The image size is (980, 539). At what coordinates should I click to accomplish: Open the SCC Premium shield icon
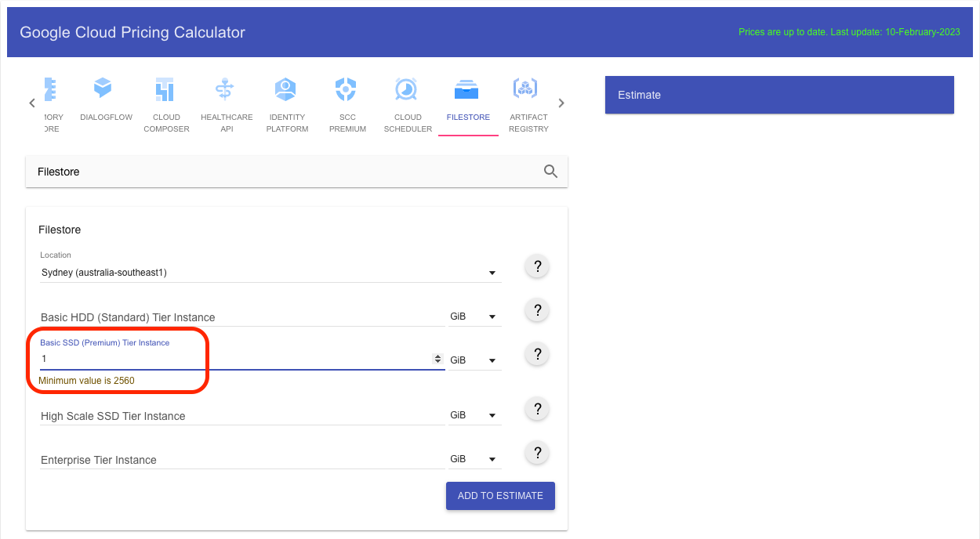(x=346, y=89)
